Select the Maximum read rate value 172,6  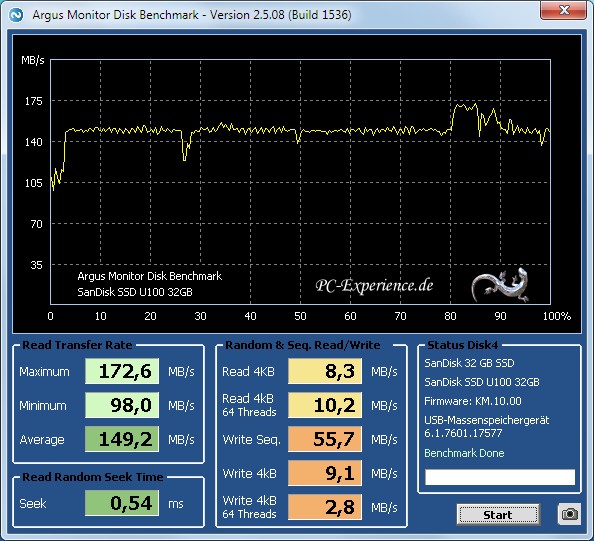coord(122,371)
